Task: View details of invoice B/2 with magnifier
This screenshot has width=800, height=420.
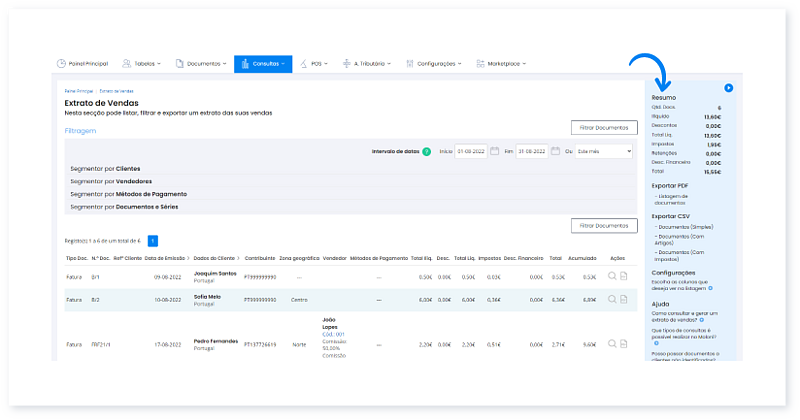Action: coord(612,299)
